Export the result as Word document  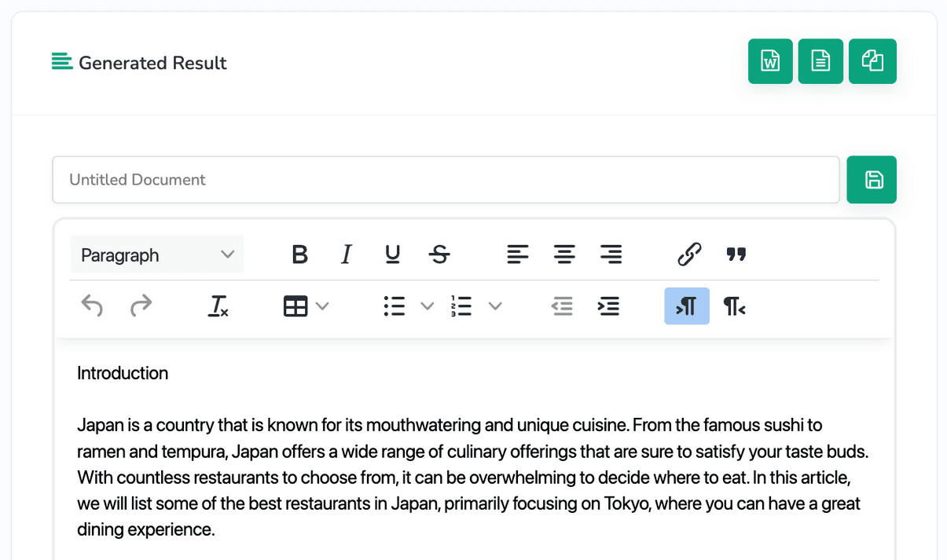[x=770, y=61]
